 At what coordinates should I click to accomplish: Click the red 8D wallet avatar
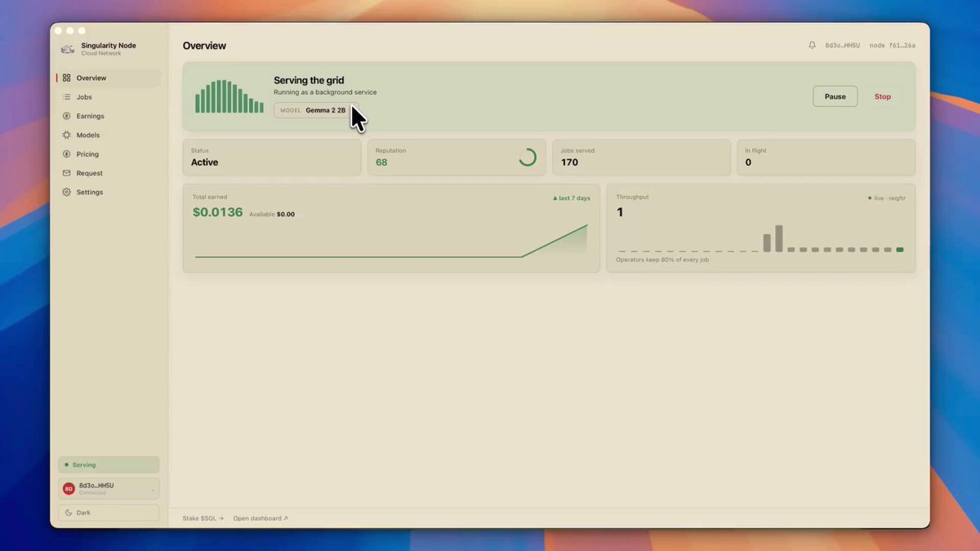click(69, 489)
